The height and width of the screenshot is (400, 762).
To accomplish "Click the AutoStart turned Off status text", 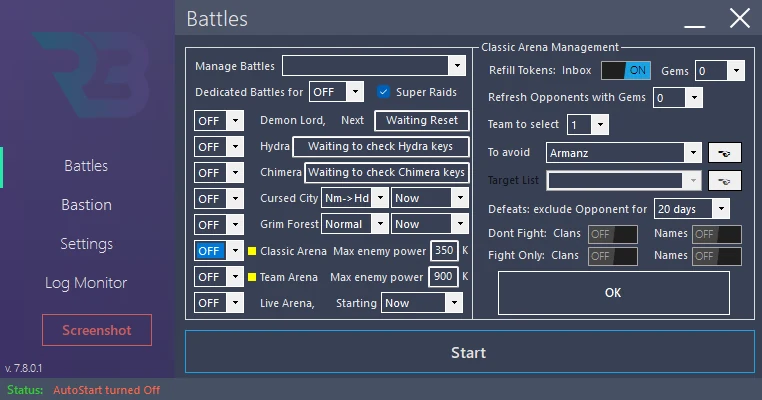I will 106,390.
